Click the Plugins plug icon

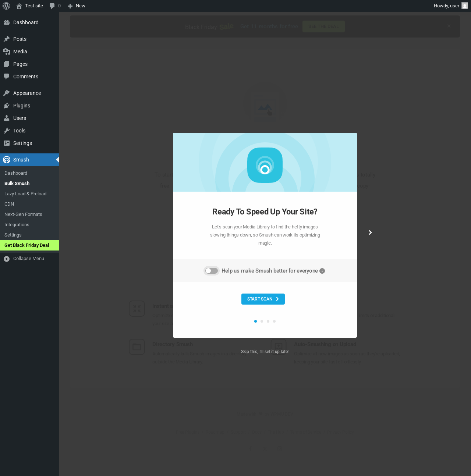[x=7, y=106]
